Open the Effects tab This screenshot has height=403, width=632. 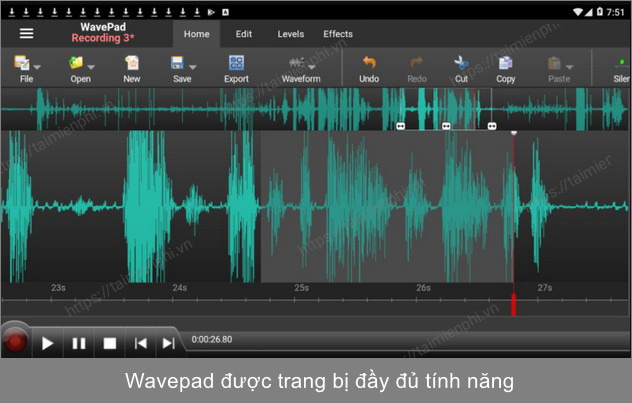[338, 34]
